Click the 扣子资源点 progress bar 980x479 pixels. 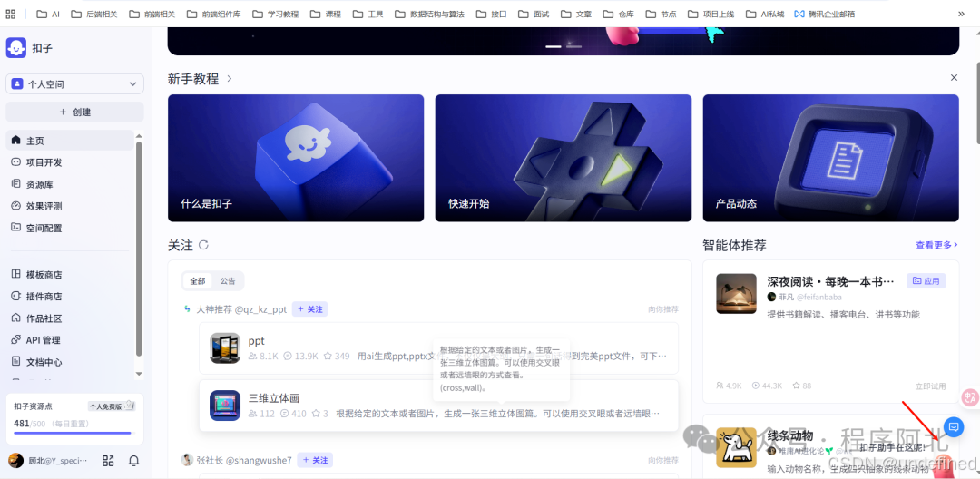[73, 433]
